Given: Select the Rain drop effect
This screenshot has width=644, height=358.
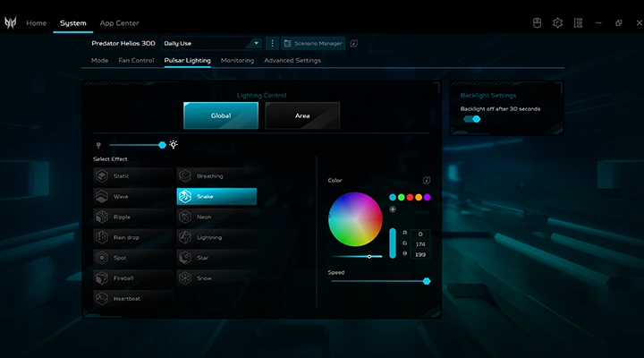Looking at the screenshot, I should tap(133, 237).
